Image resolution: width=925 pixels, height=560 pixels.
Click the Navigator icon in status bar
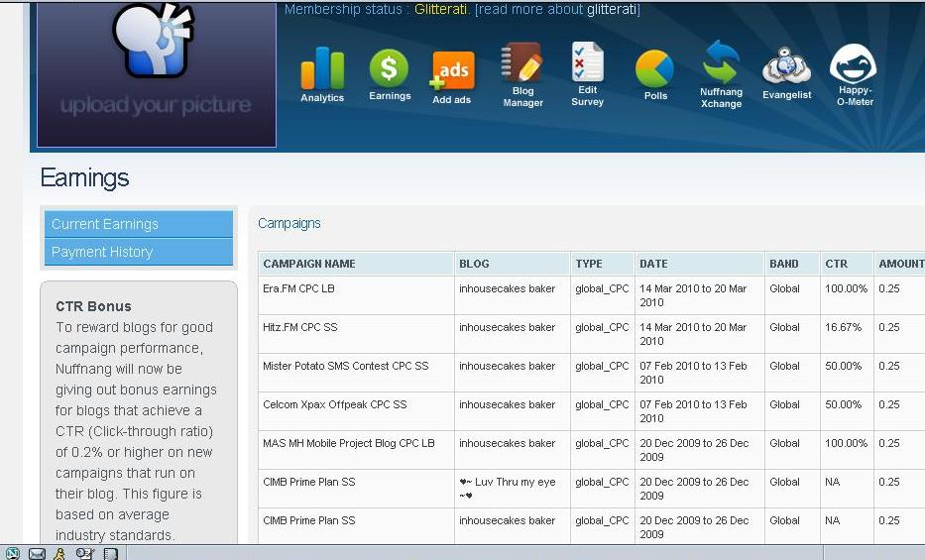[x=12, y=553]
